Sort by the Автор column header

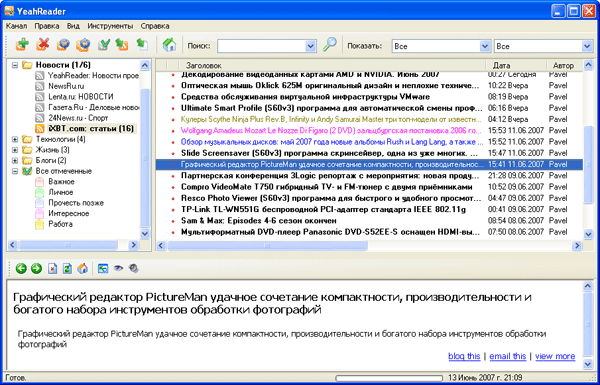tap(565, 65)
